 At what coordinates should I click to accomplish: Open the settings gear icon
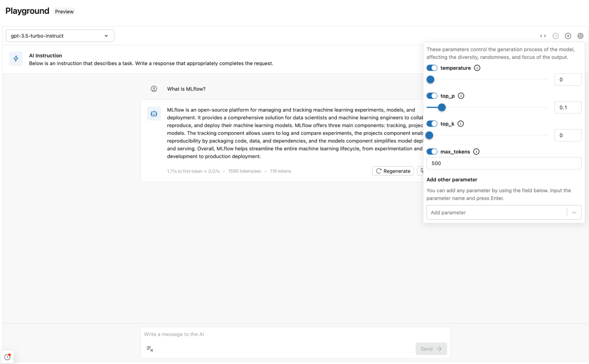(580, 36)
